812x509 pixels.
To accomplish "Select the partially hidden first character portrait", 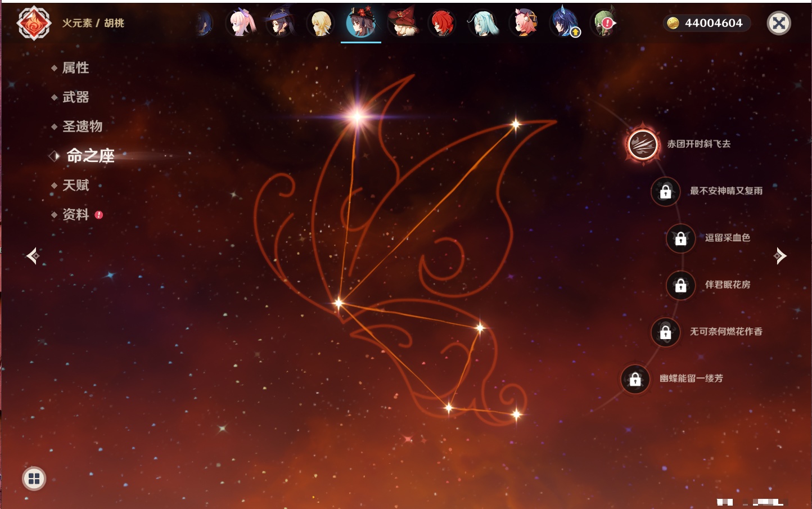I will click(204, 23).
